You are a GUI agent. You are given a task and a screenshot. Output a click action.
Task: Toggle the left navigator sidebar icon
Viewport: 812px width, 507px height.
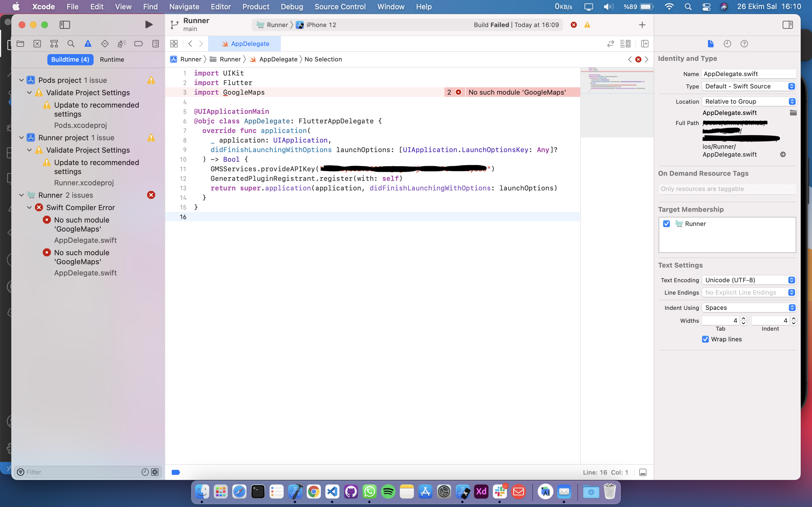pos(64,25)
